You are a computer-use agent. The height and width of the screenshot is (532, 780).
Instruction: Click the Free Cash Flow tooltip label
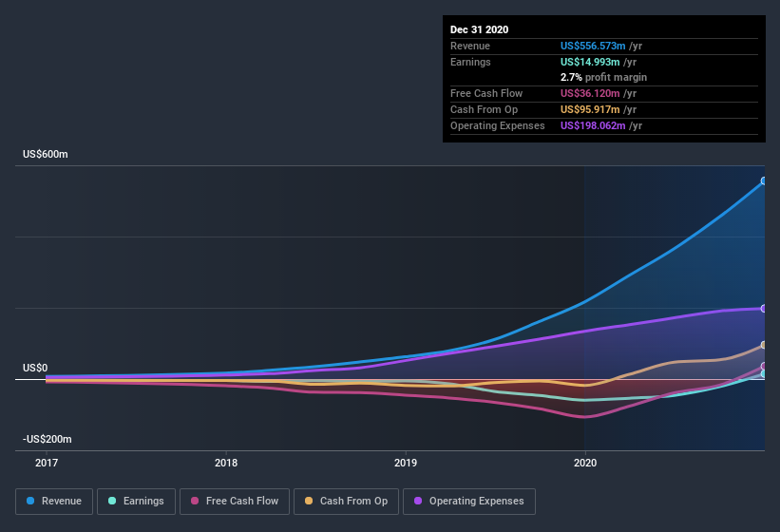click(x=486, y=93)
